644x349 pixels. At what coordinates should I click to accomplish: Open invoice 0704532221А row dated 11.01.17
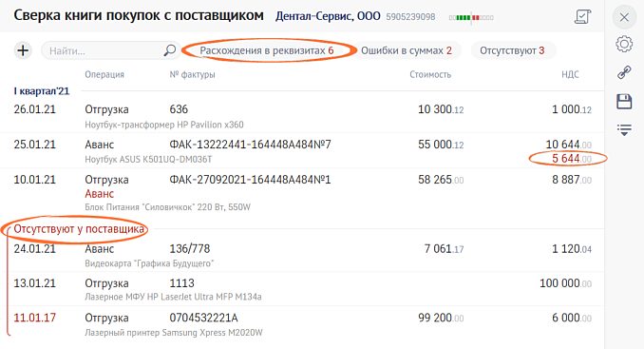click(x=302, y=324)
